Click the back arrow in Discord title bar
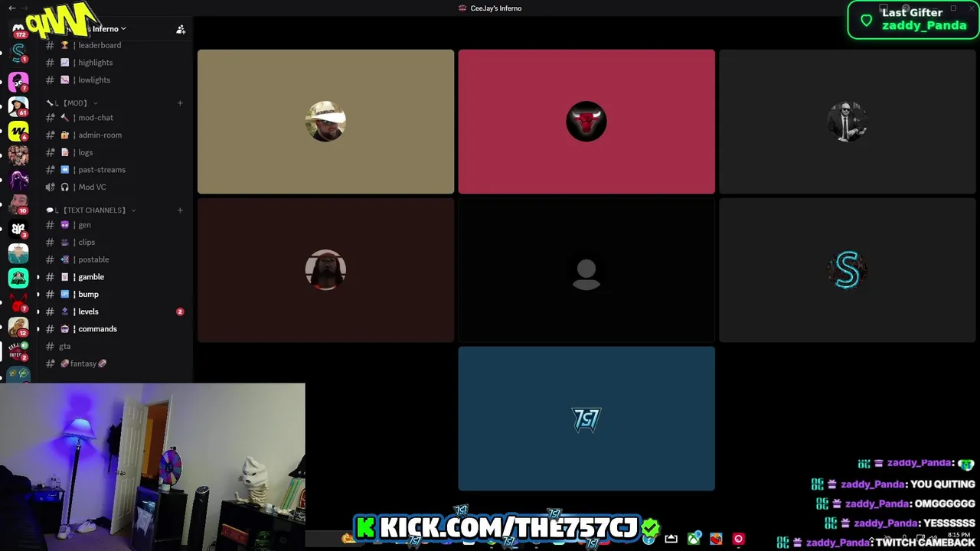 coord(11,8)
